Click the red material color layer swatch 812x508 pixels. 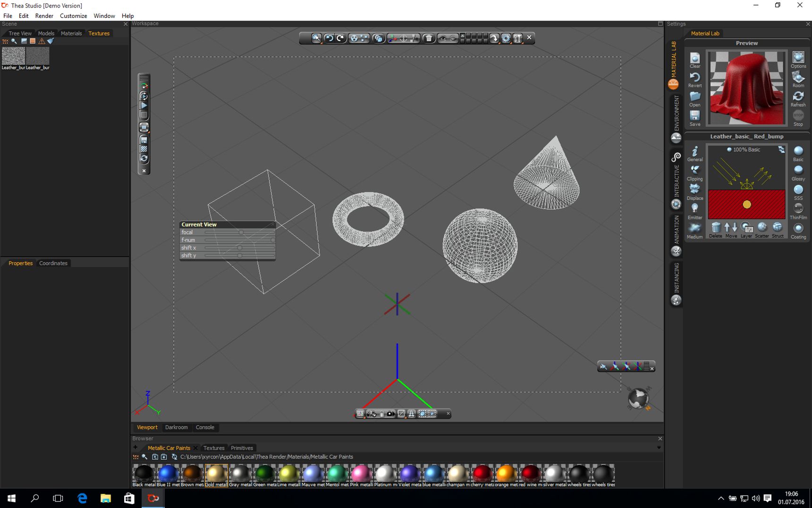746,204
